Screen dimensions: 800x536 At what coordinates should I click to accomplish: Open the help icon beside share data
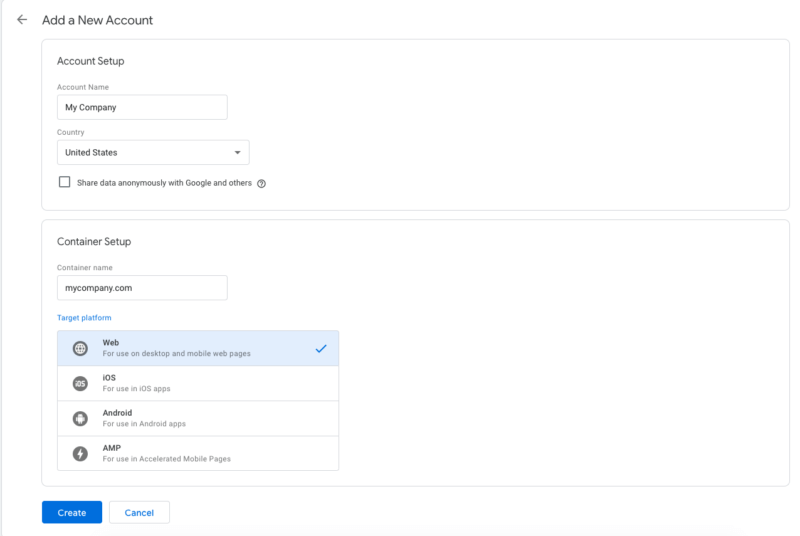click(x=261, y=184)
